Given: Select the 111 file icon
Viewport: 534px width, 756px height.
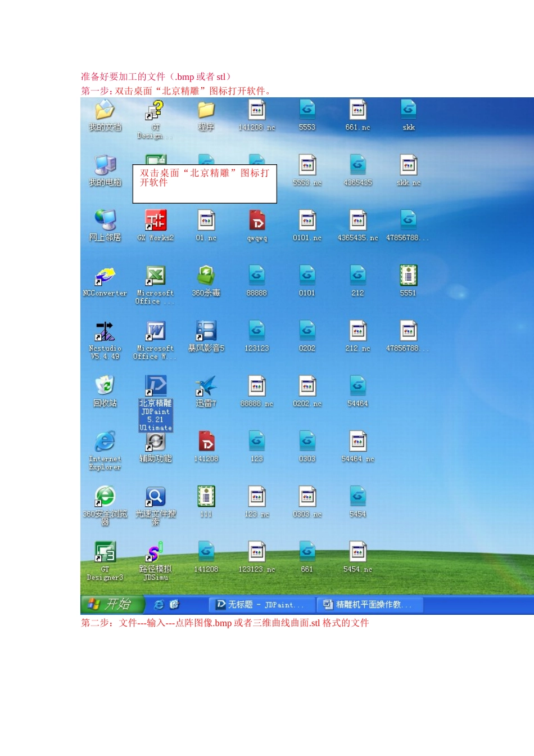Looking at the screenshot, I should click(x=206, y=501).
